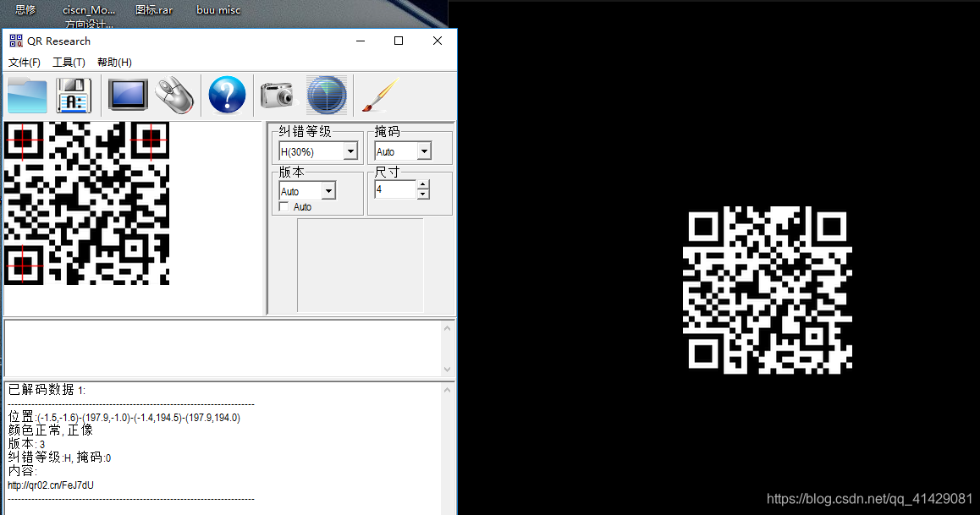Open the 帮助(H) menu
980x515 pixels.
pyautogui.click(x=114, y=63)
